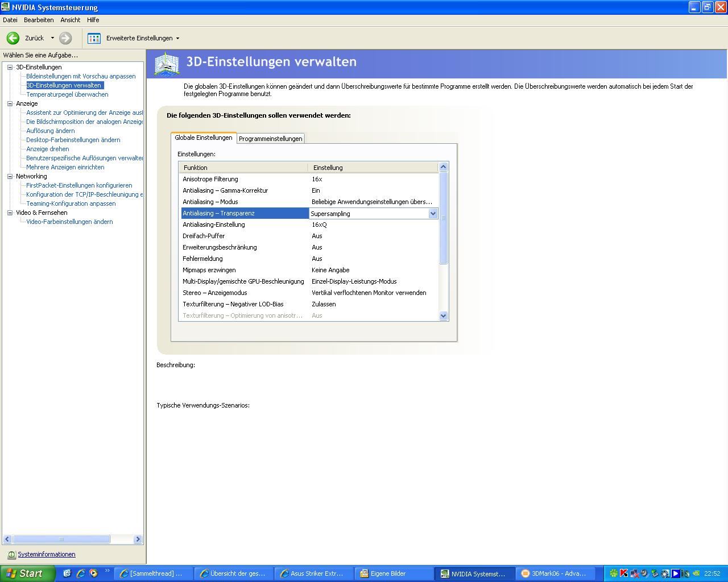Screen dimensions: 728x582
Task: Click the task tree scroll-right arrow
Action: [138, 539]
